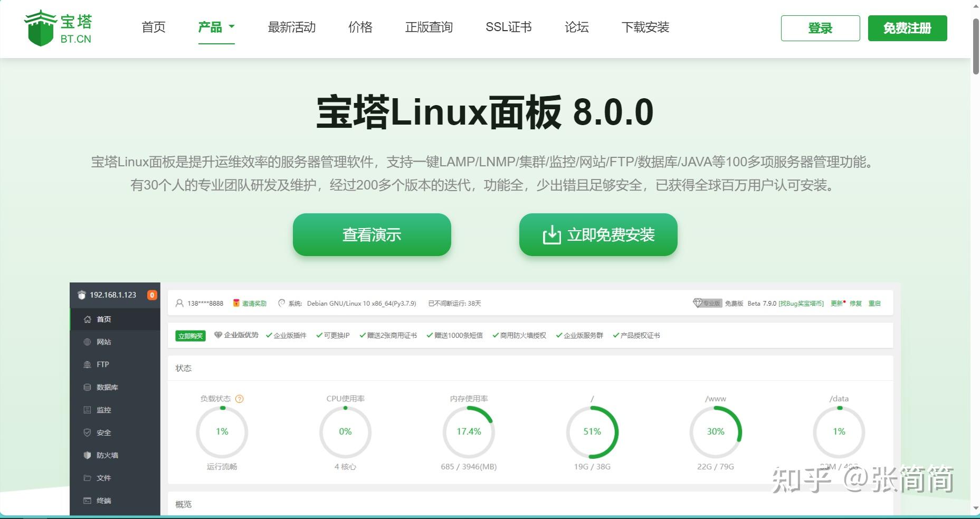Go to the 首页 navigation item
The height and width of the screenshot is (519, 980).
point(154,27)
